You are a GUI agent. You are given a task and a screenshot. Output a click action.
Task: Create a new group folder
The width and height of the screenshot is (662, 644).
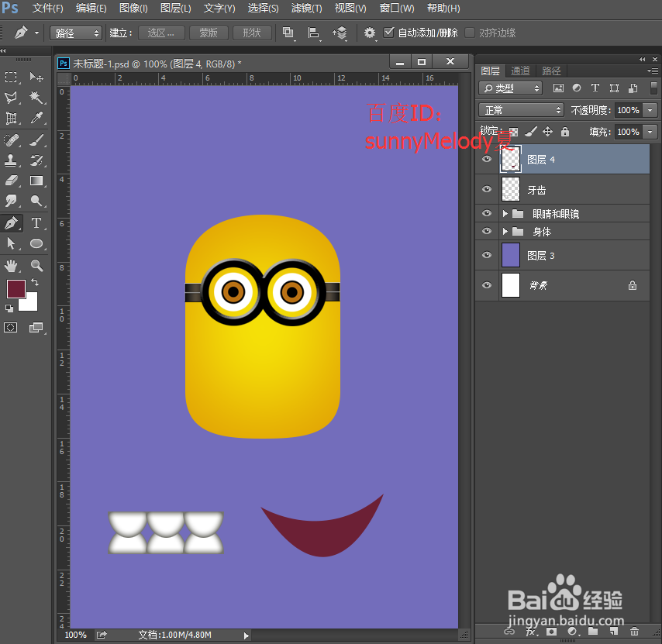coord(593,632)
